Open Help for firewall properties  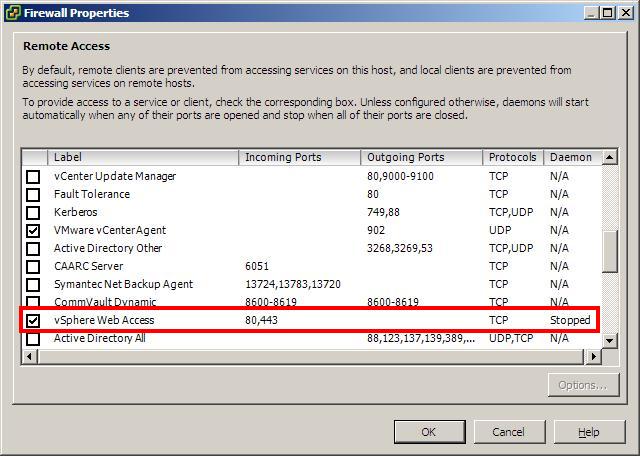click(589, 432)
